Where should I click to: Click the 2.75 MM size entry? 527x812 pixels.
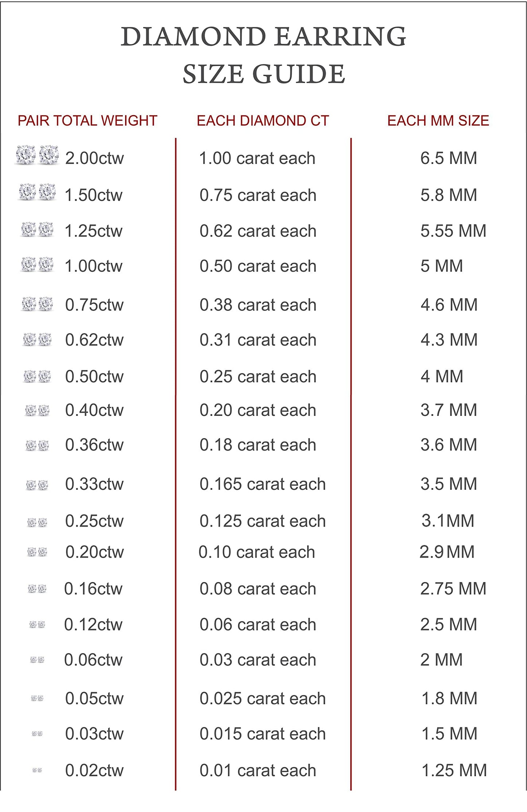coord(453,589)
